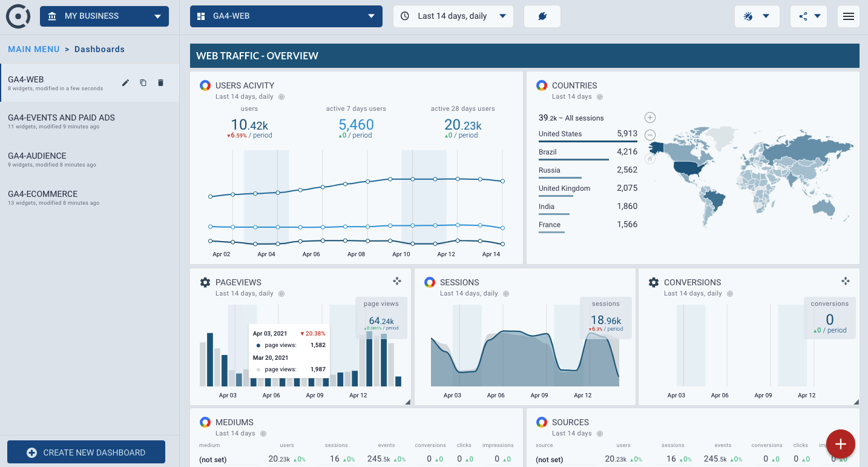Select GA4-WEB in the dashboards list

[x=90, y=84]
